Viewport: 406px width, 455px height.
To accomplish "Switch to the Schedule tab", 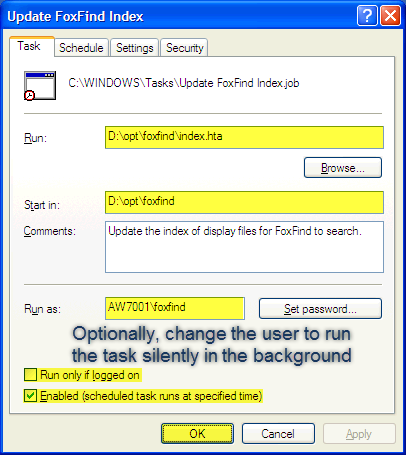I will [81, 48].
